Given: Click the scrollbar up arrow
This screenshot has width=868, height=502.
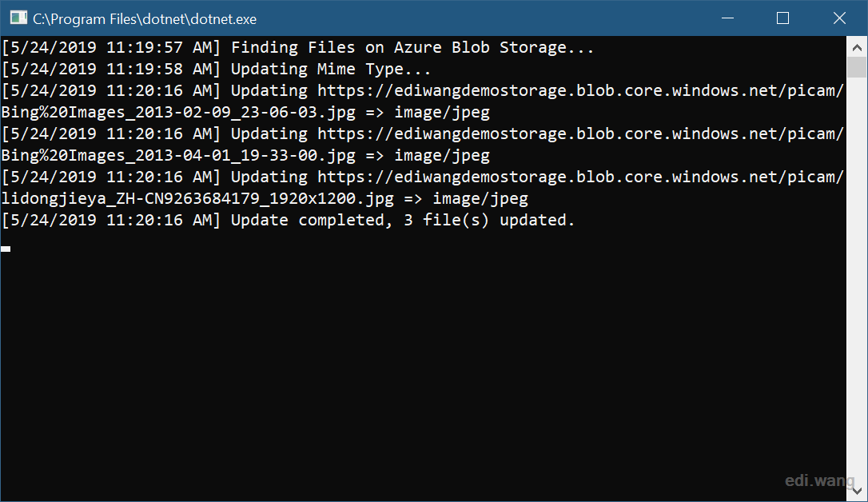Looking at the screenshot, I should (x=857, y=47).
